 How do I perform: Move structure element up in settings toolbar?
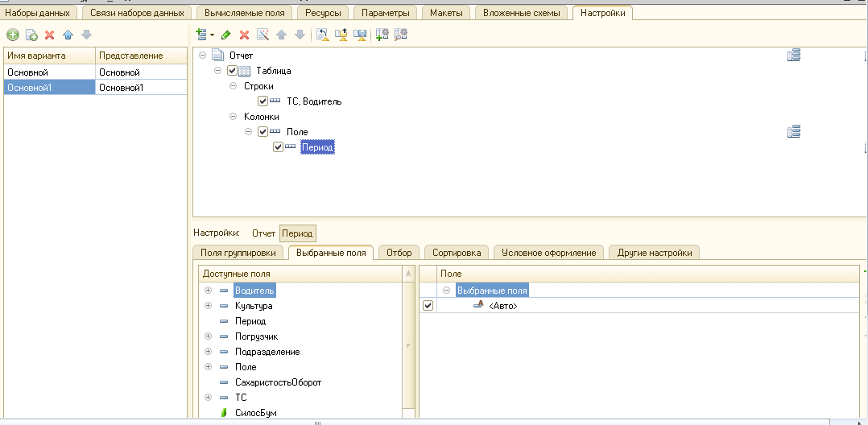(281, 35)
